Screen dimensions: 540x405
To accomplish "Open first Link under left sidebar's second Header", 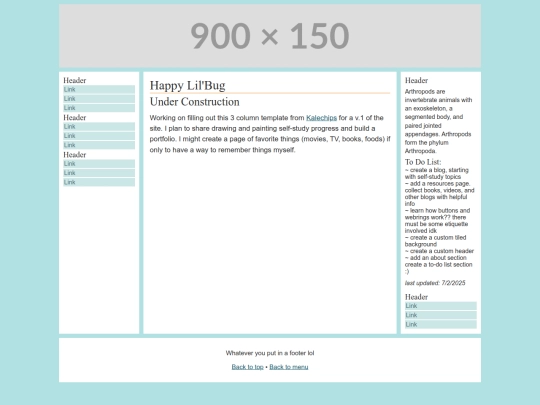I will (x=99, y=127).
